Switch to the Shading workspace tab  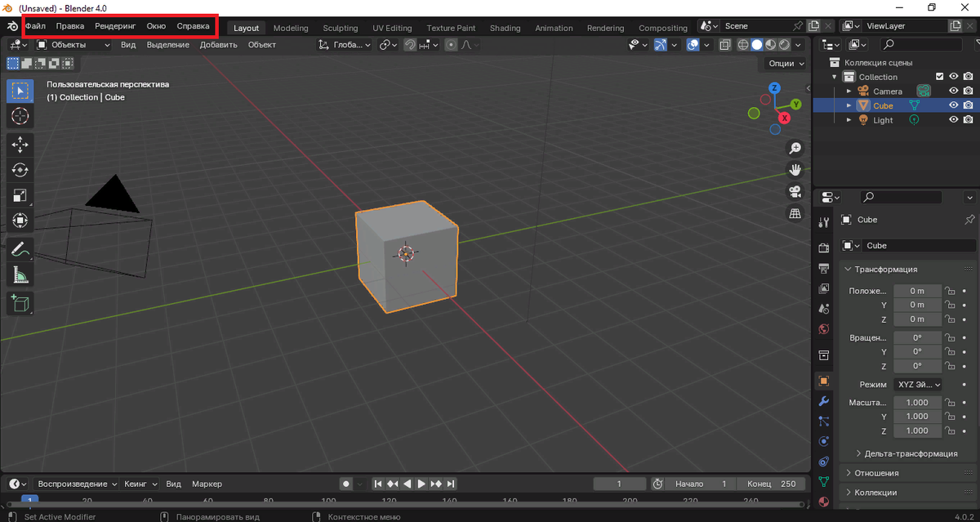(x=506, y=28)
